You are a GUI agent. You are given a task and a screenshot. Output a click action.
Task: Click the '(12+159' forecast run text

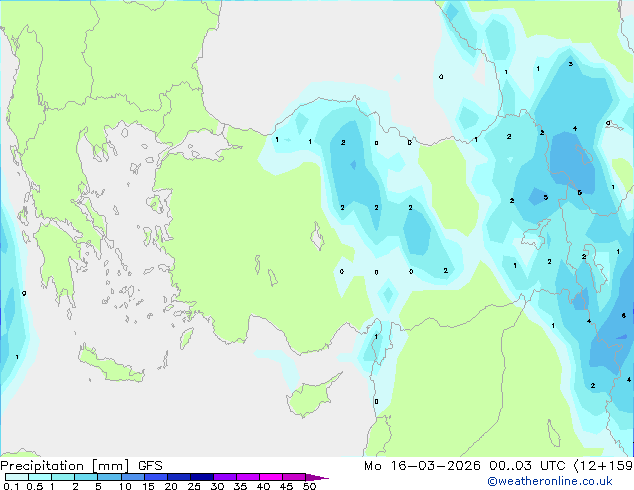coord(603,466)
